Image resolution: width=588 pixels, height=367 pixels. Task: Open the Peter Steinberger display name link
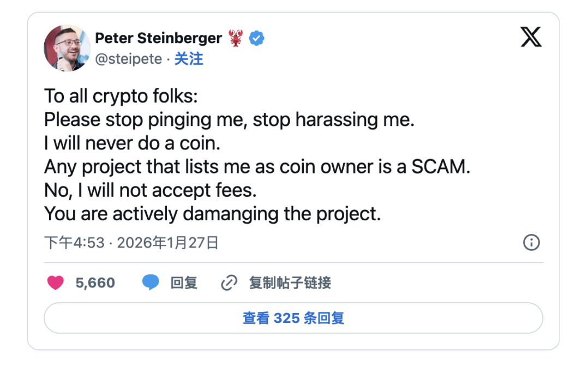pos(158,38)
